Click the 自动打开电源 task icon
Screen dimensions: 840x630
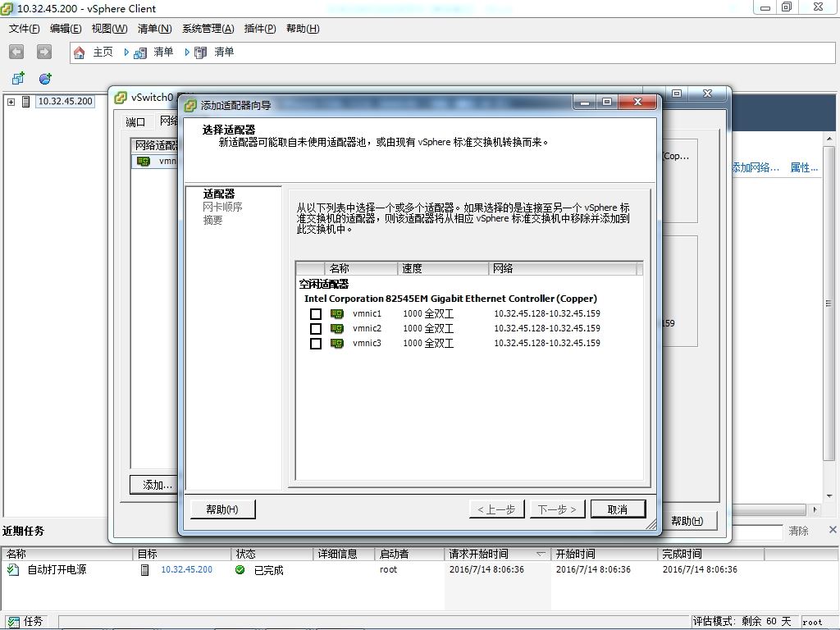tap(13, 569)
